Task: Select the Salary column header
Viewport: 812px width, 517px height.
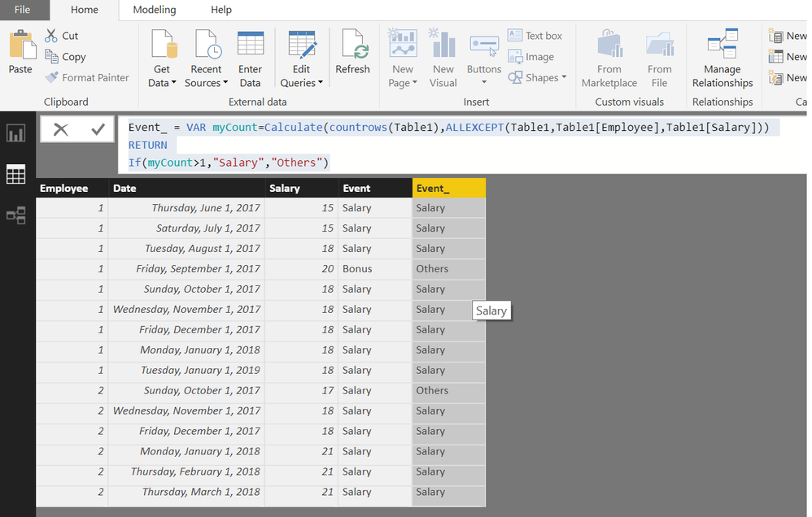Action: pyautogui.click(x=301, y=189)
